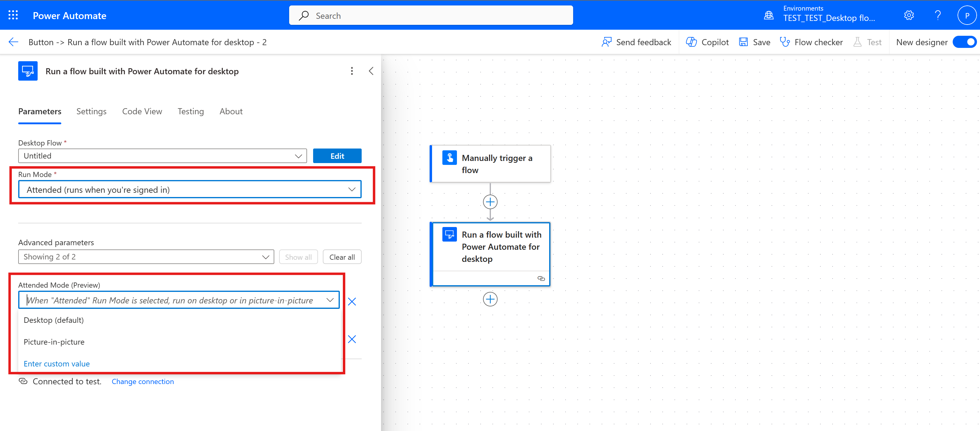This screenshot has height=431, width=980.
Task: Click the Manually trigger a flow icon
Action: tap(449, 157)
